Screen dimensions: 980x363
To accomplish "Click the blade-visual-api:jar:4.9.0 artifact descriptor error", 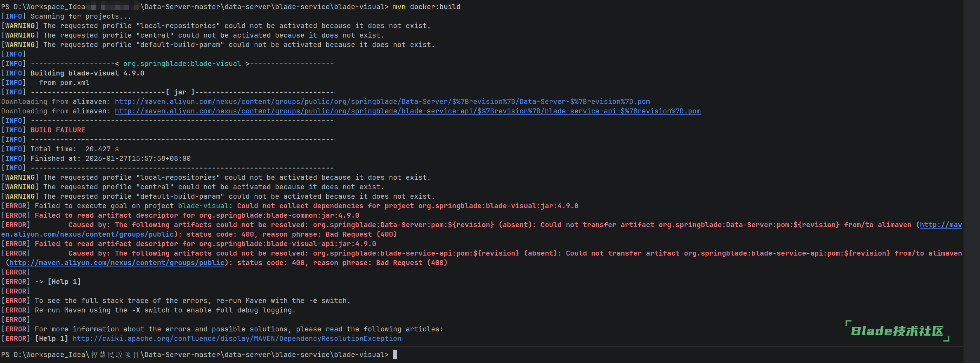I will (x=205, y=244).
